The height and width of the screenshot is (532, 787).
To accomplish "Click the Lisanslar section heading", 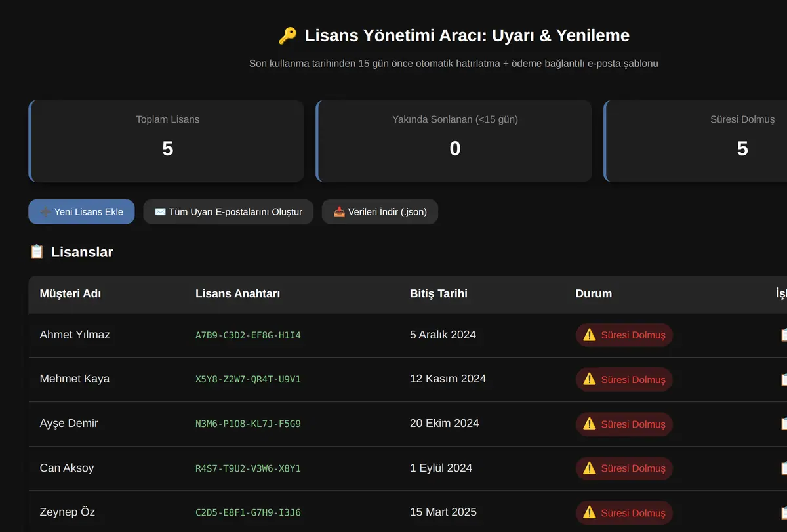I will [x=71, y=252].
